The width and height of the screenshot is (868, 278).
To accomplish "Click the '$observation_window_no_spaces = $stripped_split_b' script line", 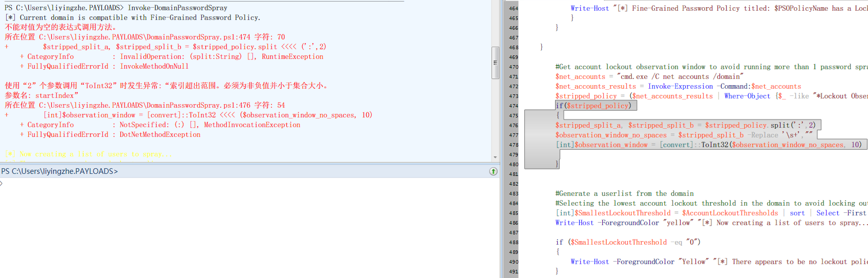I will click(684, 135).
